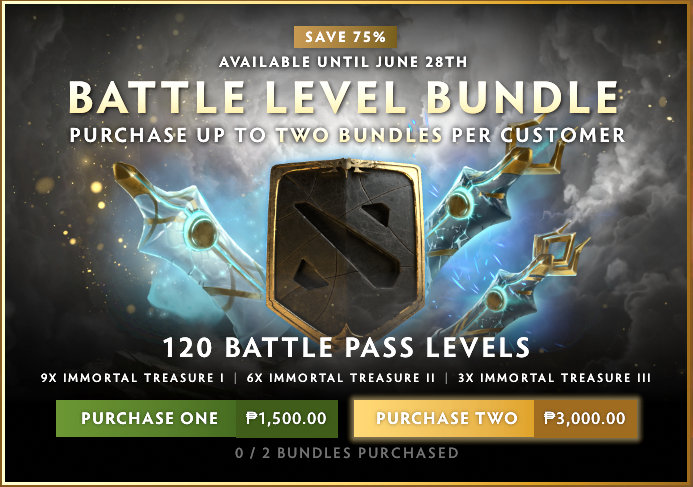
Task: Click the Save 75% badge
Action: (345, 37)
